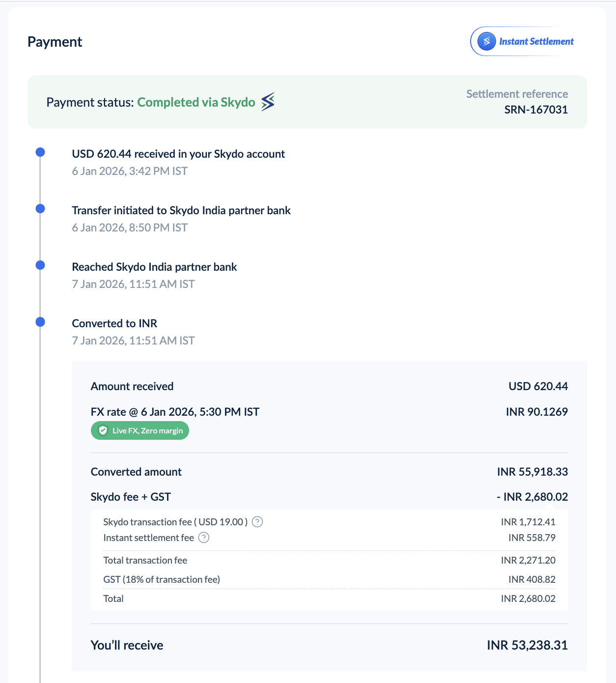Click FX rate @ 6 Jan 2026 label

coord(175,412)
